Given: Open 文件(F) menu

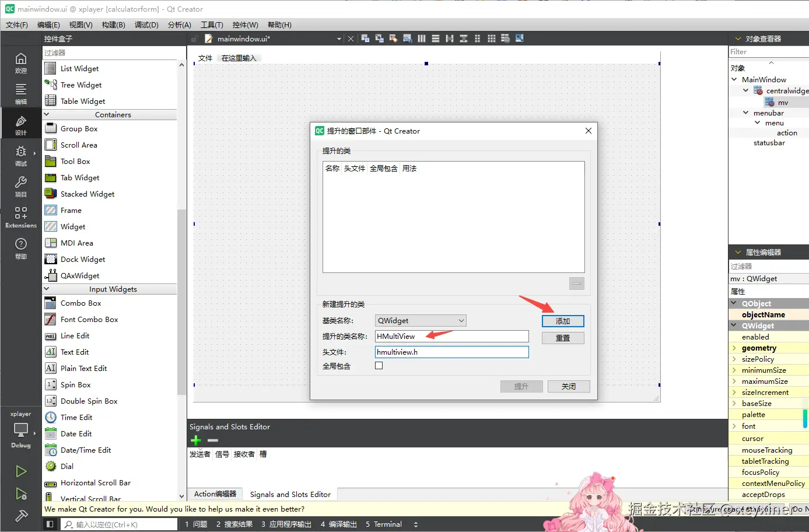Looking at the screenshot, I should point(17,25).
